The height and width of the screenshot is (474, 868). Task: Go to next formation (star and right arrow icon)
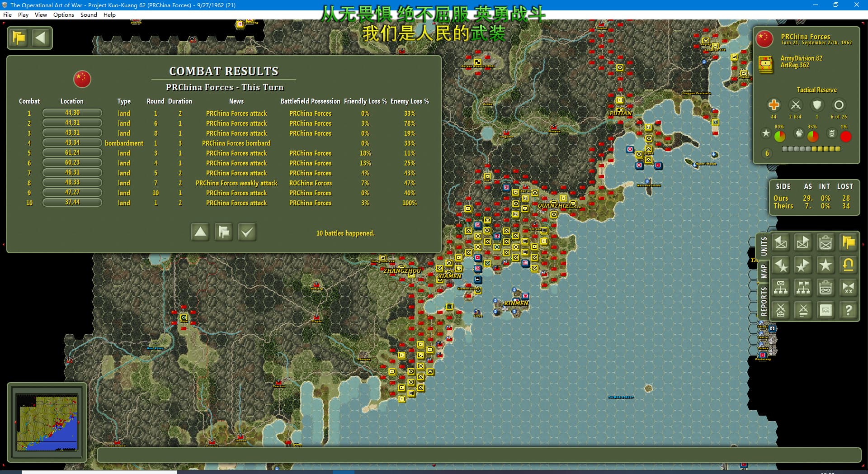[803, 265]
